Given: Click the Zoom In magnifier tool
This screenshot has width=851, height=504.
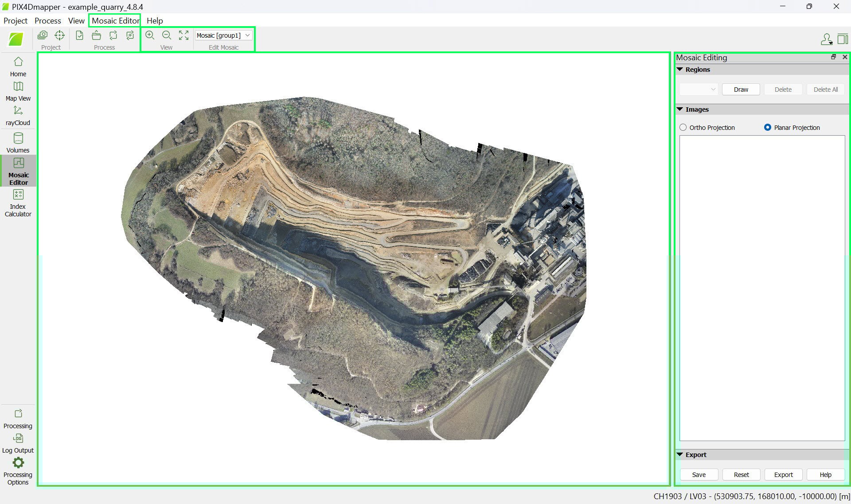Looking at the screenshot, I should (x=150, y=35).
